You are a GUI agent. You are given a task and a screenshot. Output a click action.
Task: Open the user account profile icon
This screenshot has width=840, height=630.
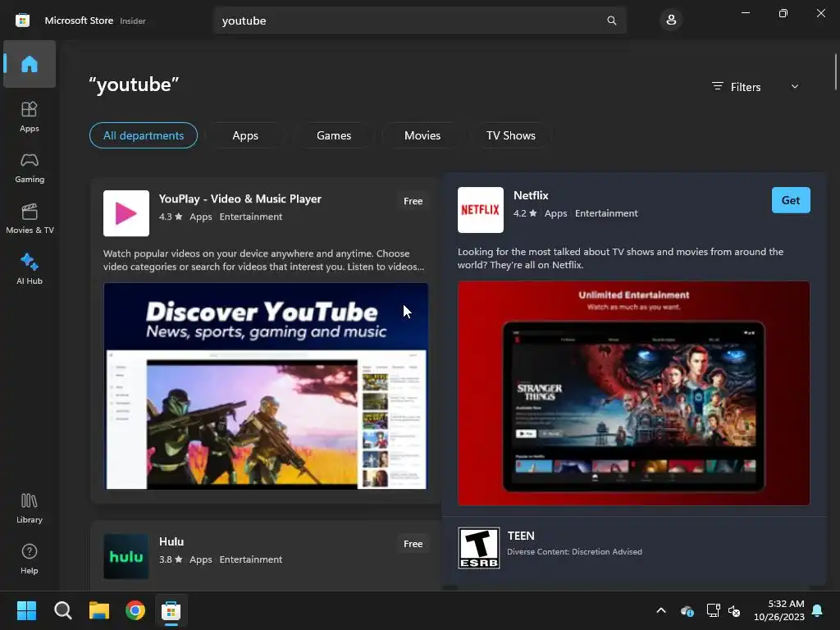coord(671,21)
